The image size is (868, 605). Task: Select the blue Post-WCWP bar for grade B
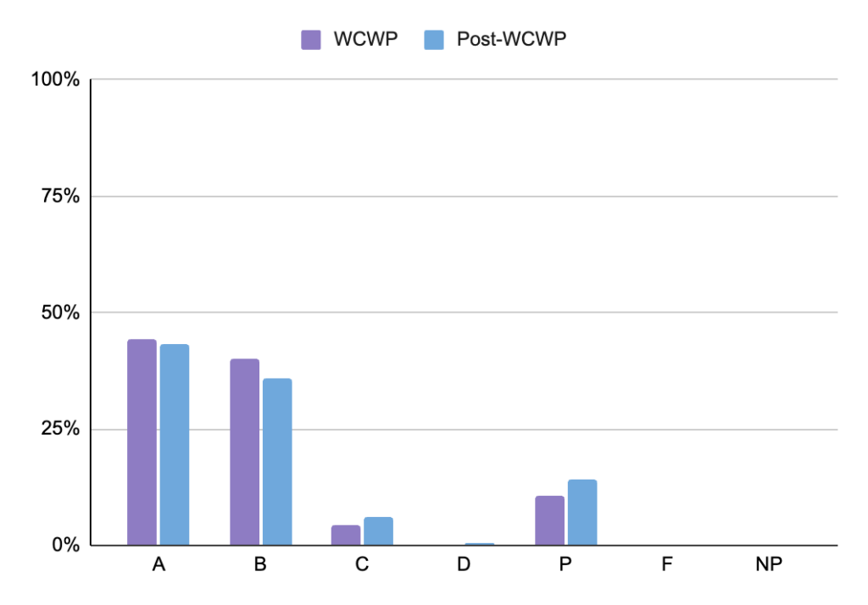277,462
